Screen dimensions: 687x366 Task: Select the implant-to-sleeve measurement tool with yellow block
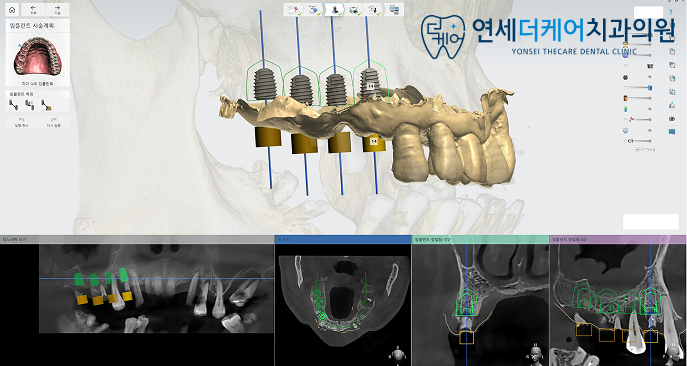(x=46, y=104)
